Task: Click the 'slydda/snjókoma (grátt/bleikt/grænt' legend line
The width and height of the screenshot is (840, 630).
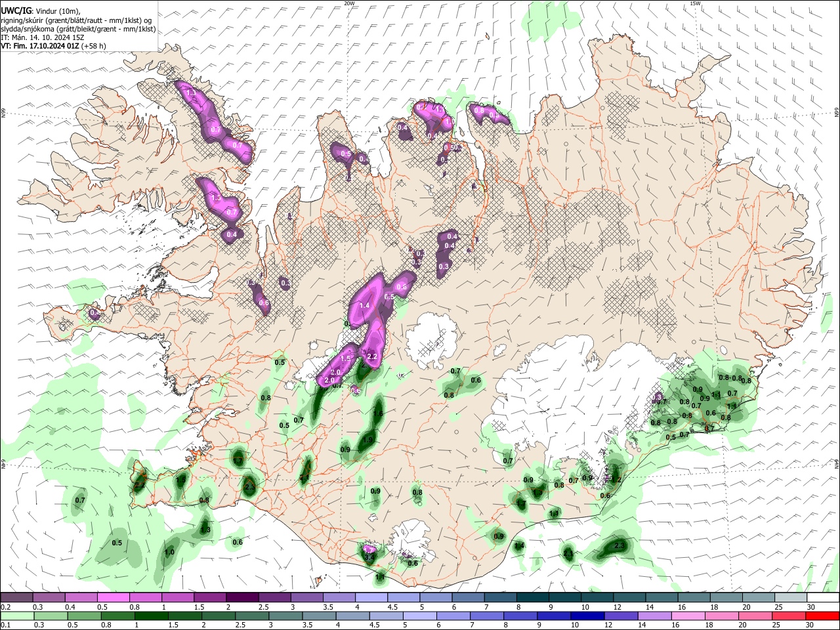Action: (78, 29)
